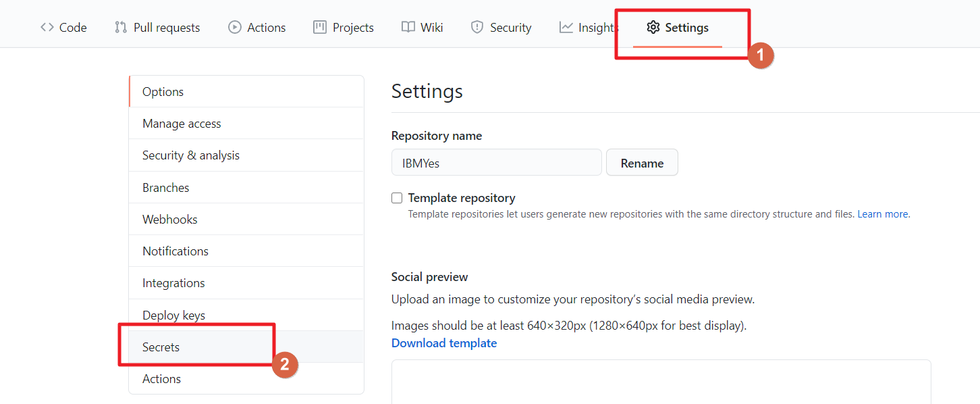
Task: Click the Actions play-circle icon
Action: [235, 28]
